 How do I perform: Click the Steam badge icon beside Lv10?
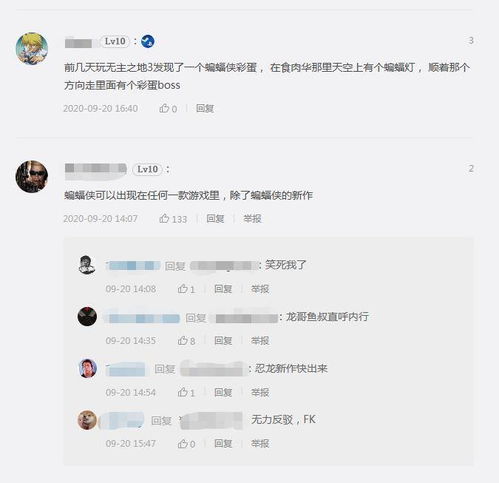click(x=148, y=41)
